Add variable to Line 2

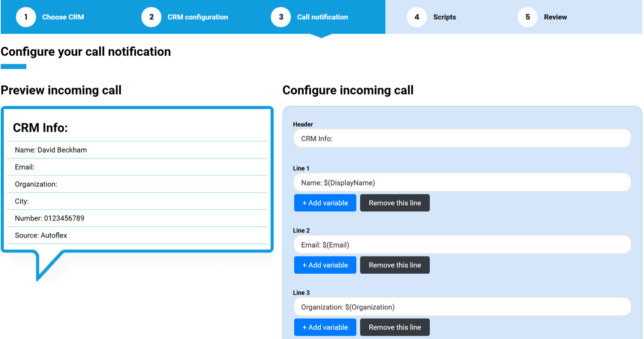coord(325,265)
